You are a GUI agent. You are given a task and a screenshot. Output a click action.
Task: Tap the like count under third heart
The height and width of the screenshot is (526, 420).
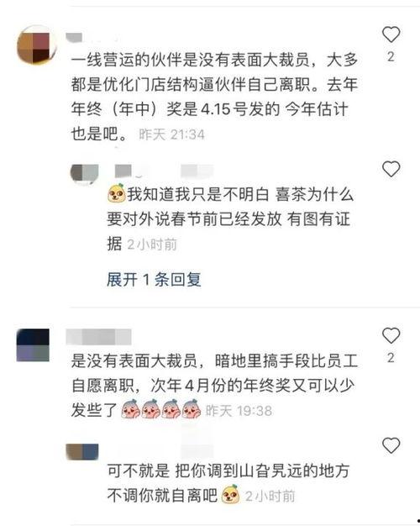391,358
